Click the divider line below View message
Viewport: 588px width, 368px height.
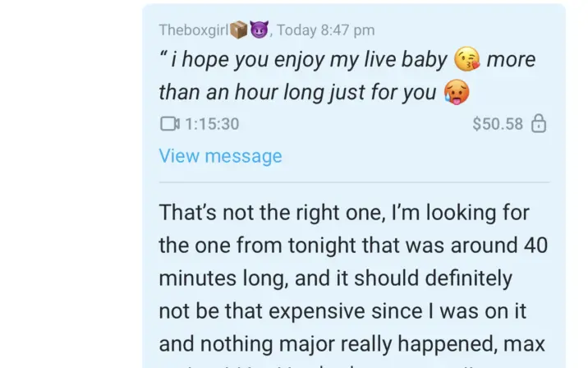point(353,182)
